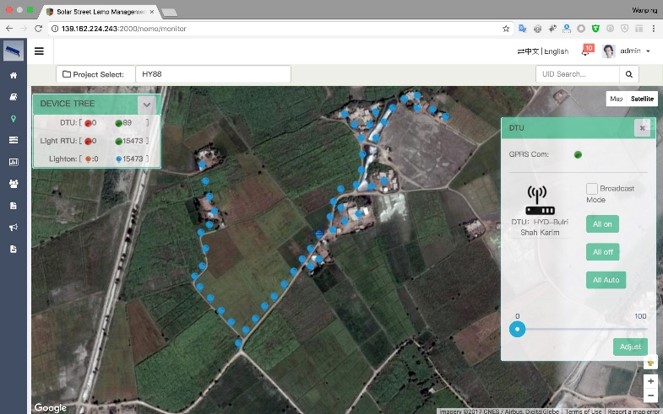This screenshot has width=663, height=414.
Task: Select the Solar Street Lamp browser tab
Action: (x=95, y=11)
